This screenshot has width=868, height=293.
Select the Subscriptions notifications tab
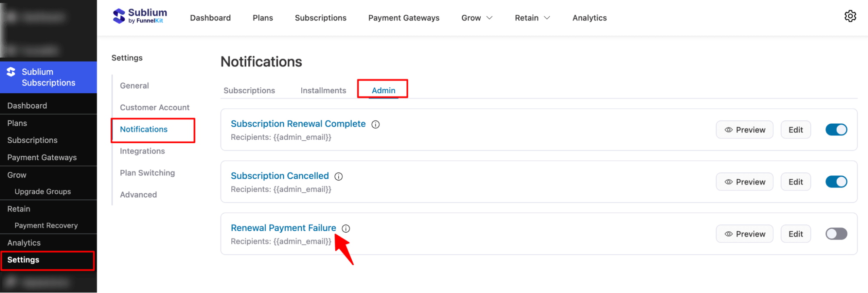coord(249,90)
